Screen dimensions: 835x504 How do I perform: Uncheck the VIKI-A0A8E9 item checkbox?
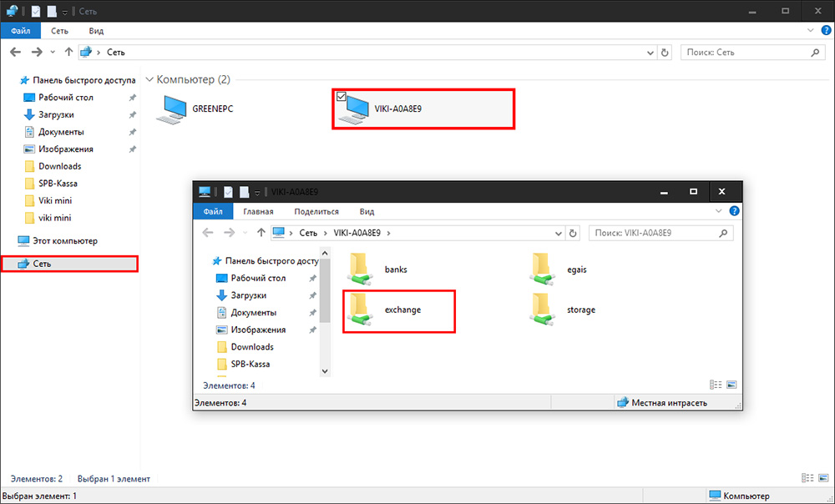[x=342, y=97]
